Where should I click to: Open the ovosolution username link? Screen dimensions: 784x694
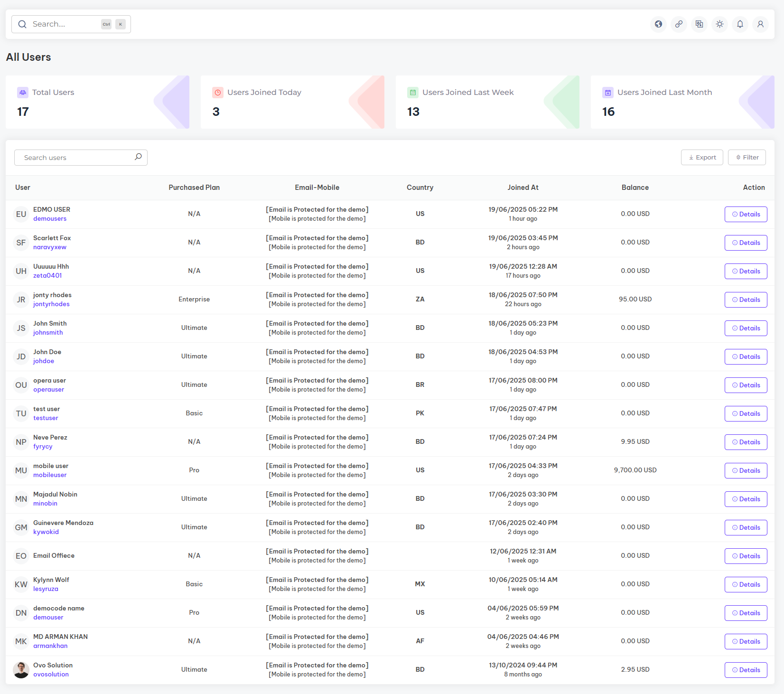[x=51, y=675]
